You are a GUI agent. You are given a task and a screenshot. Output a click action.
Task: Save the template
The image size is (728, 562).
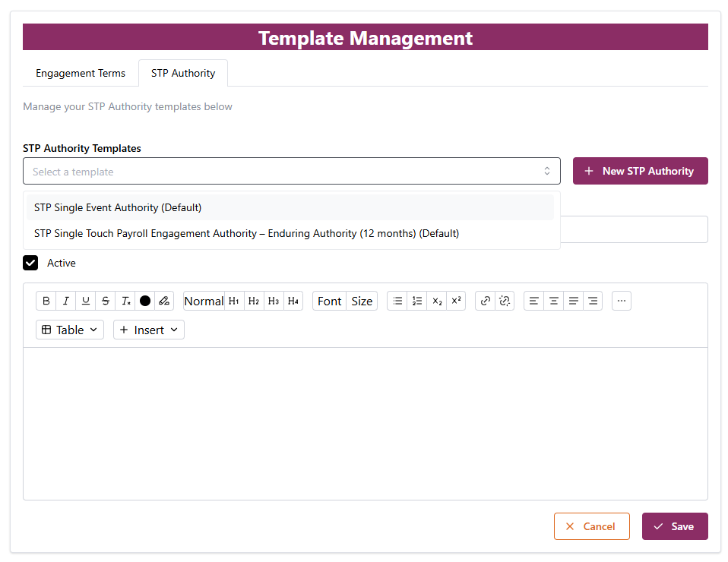click(x=674, y=526)
